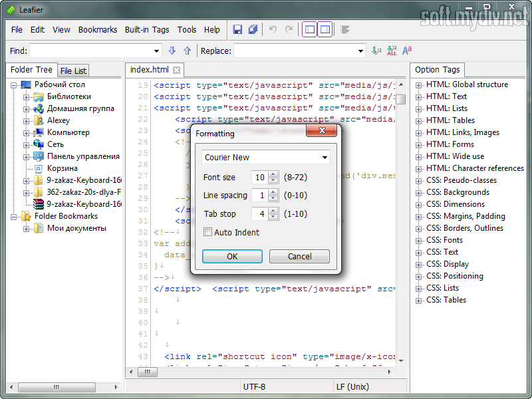Increase Font size with up stepper
Image resolution: width=532 pixels, height=399 pixels.
(273, 174)
